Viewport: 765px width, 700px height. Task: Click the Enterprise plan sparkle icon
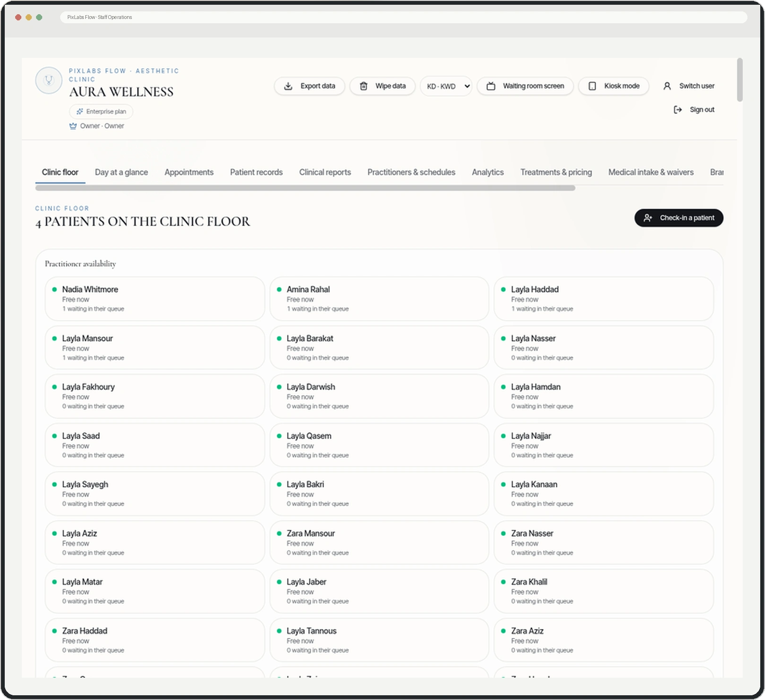click(80, 112)
